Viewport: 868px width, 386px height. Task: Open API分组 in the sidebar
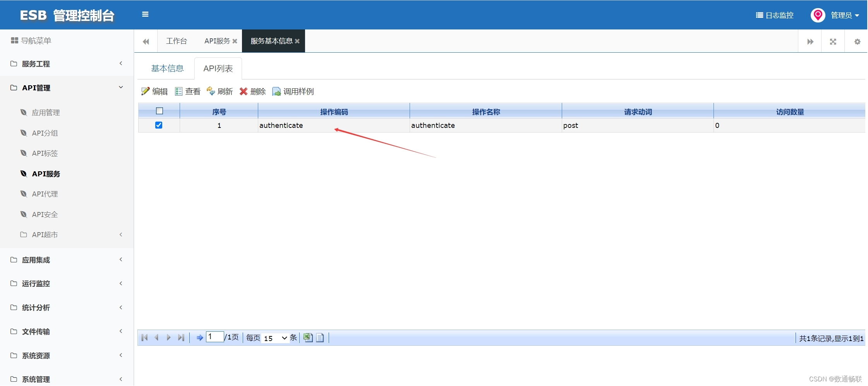[45, 133]
